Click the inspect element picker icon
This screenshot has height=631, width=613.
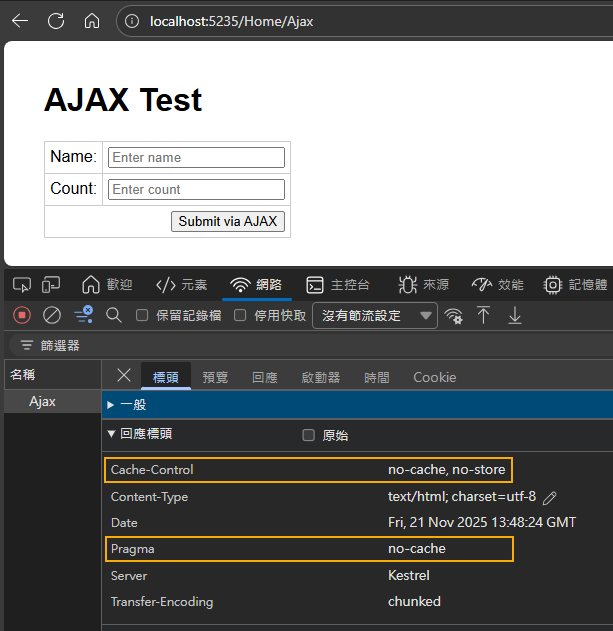[21, 285]
